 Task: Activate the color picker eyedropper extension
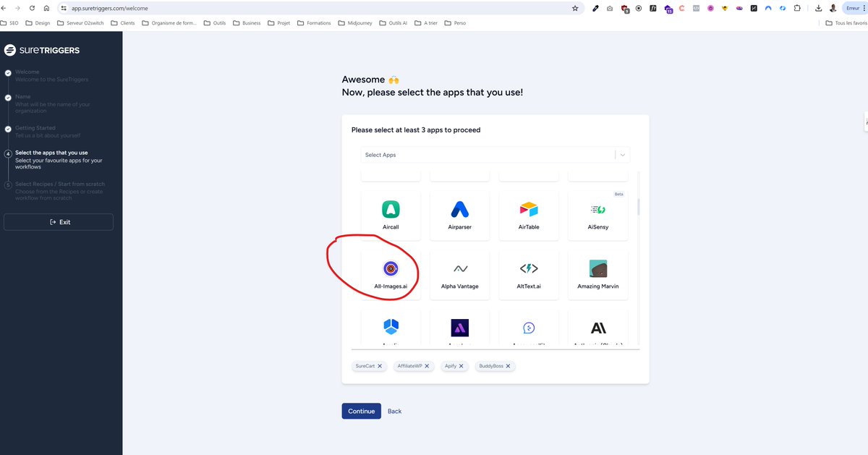pyautogui.click(x=595, y=9)
